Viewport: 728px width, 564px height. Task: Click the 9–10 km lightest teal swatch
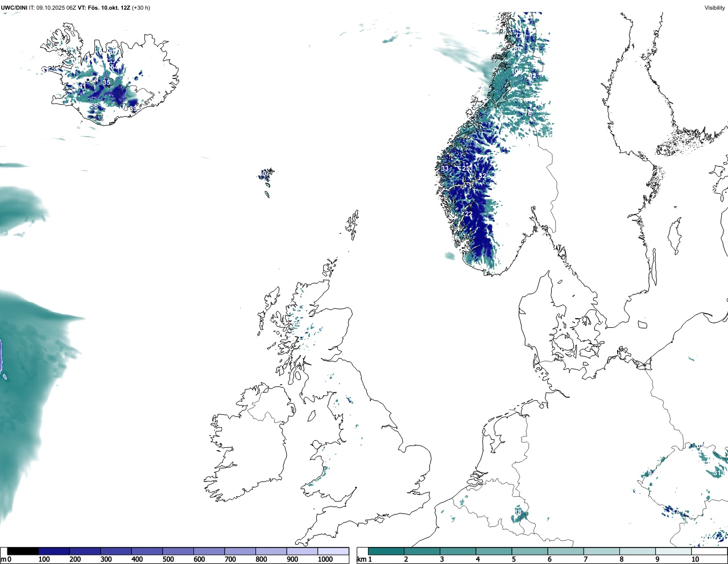tap(674, 551)
